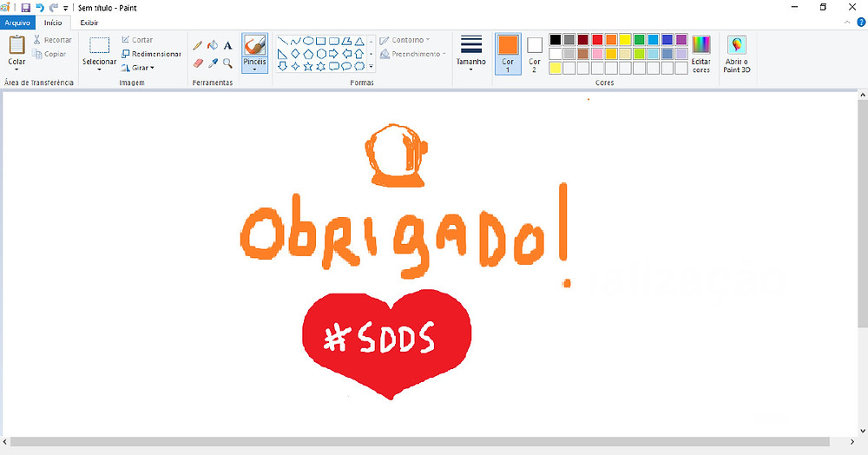
Task: Open the Customize Quick Access Toolbar arrow
Action: pyautogui.click(x=65, y=9)
